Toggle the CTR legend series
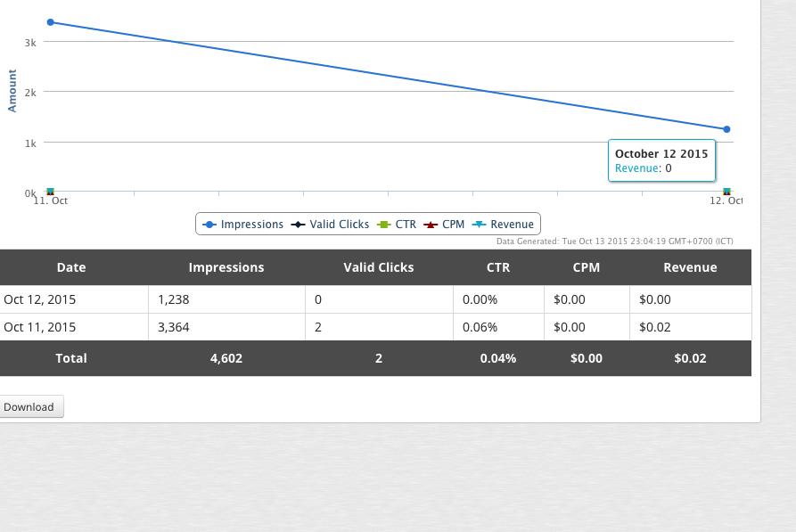 point(398,225)
